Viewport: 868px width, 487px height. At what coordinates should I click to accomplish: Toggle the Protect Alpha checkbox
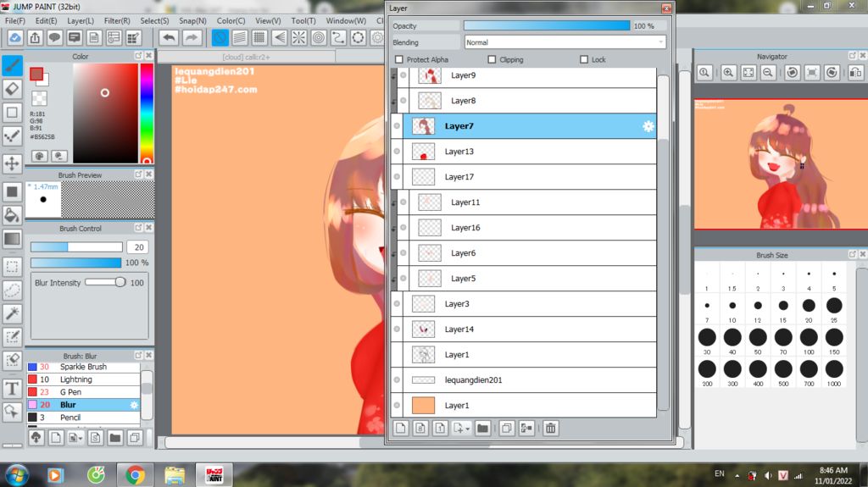pyautogui.click(x=399, y=59)
